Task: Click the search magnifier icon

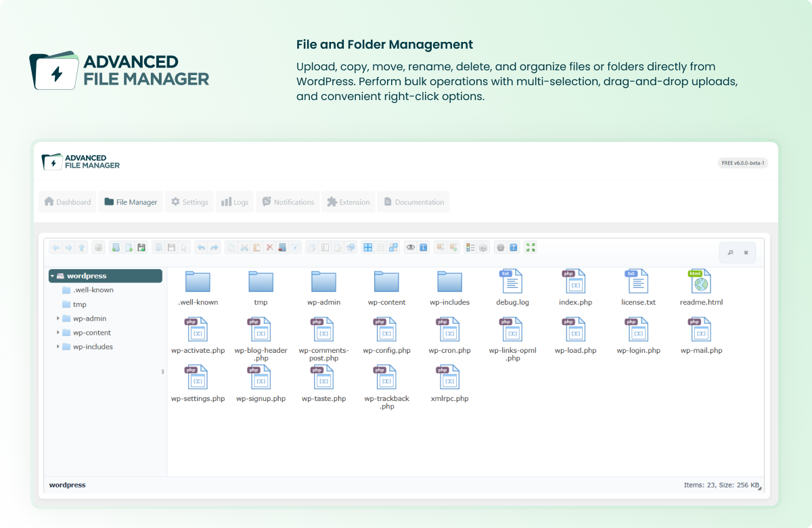Action: pyautogui.click(x=730, y=253)
